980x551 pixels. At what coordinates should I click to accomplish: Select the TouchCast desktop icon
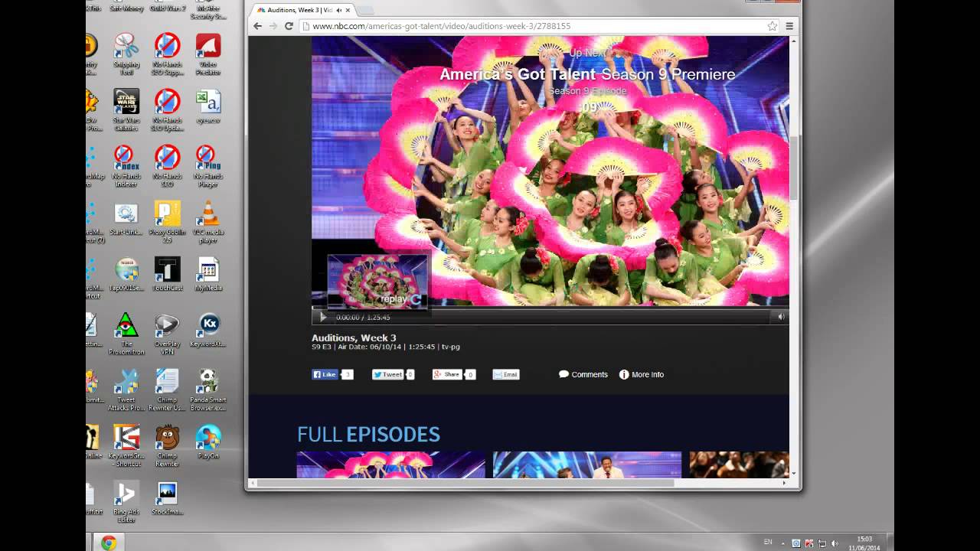point(167,274)
